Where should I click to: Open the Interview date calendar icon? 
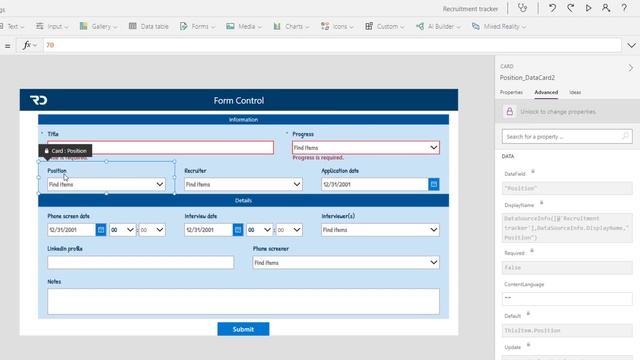238,230
